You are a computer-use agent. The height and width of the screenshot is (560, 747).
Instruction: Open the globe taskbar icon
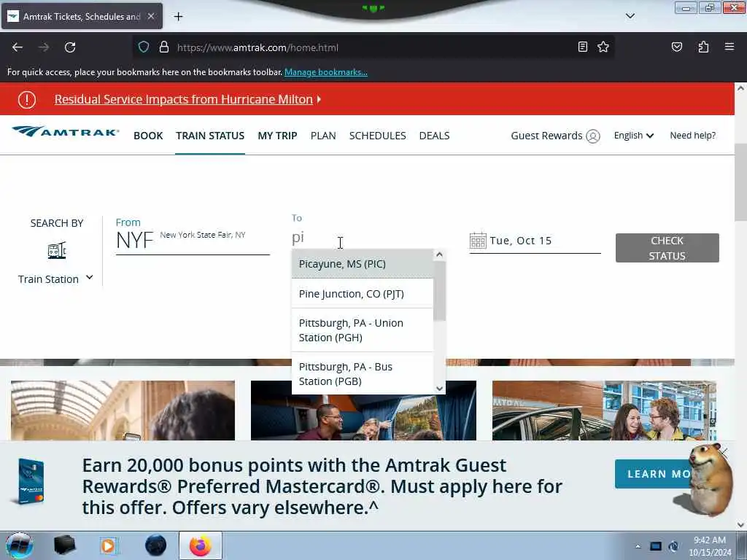[x=156, y=545]
